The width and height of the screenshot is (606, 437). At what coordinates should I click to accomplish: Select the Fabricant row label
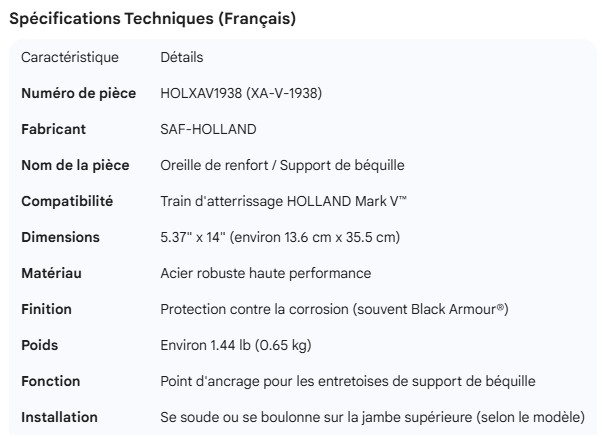pyautogui.click(x=54, y=130)
